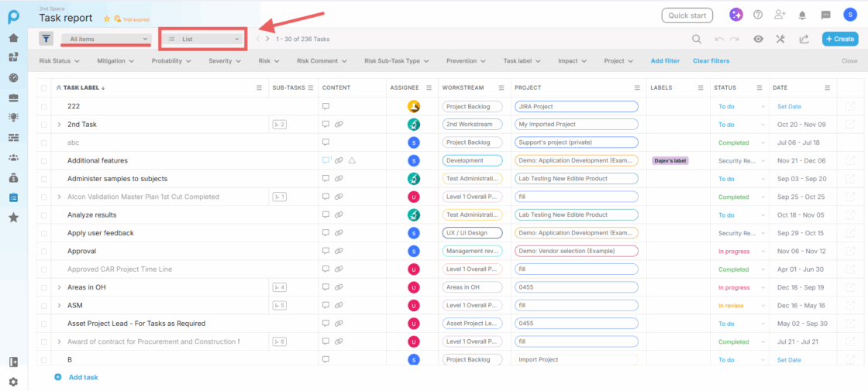This screenshot has width=868, height=391.
Task: Open the favorites star in sidebar
Action: click(x=13, y=218)
